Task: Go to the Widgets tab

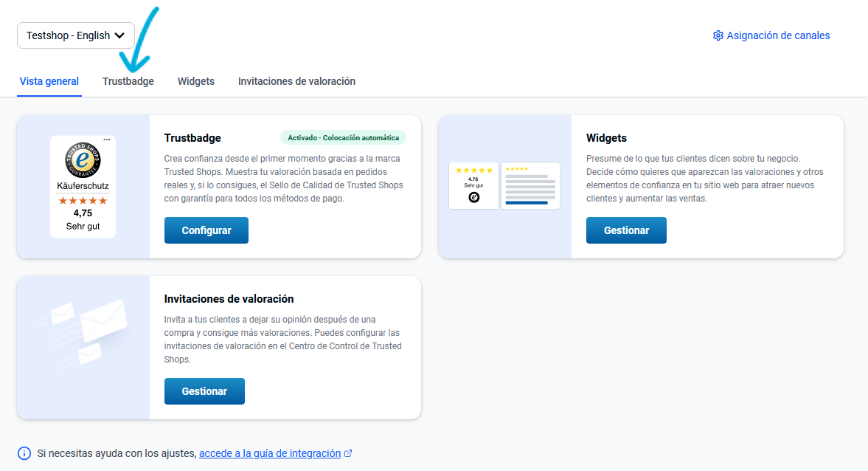Action: click(x=196, y=81)
